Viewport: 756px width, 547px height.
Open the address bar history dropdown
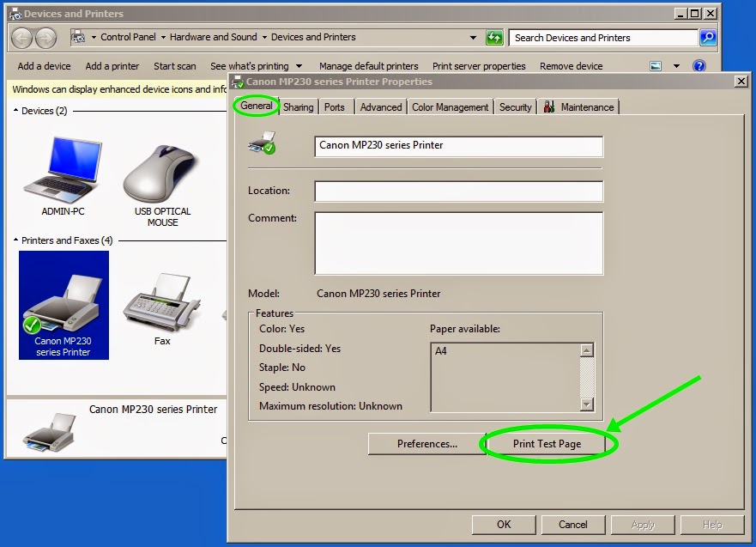[473, 38]
